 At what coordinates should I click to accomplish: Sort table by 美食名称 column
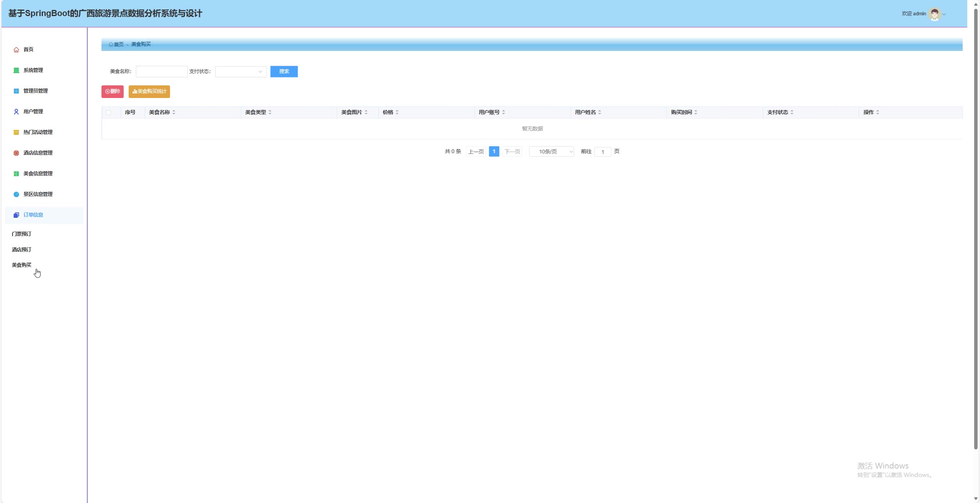click(x=174, y=112)
